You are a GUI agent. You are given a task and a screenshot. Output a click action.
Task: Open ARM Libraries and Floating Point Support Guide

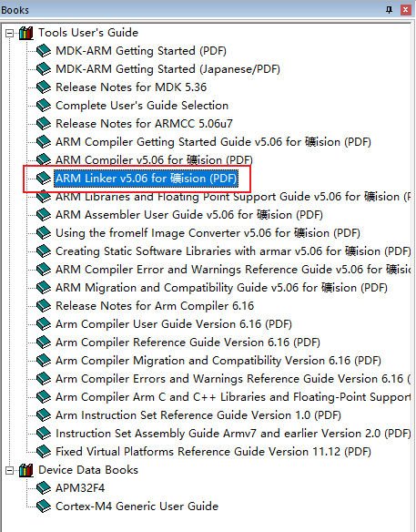pyautogui.click(x=233, y=197)
